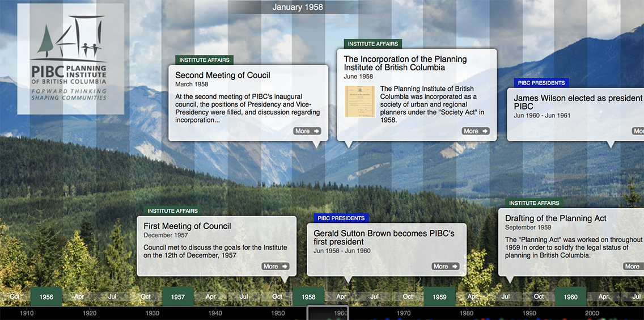Click 'Jun 1960 - Jun 1961' date range

pos(542,116)
